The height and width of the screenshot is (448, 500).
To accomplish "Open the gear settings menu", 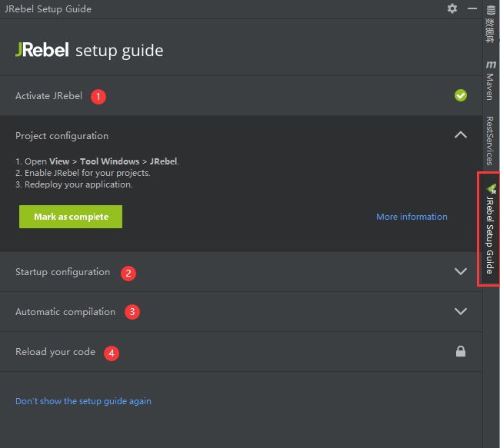I will 452,8.
